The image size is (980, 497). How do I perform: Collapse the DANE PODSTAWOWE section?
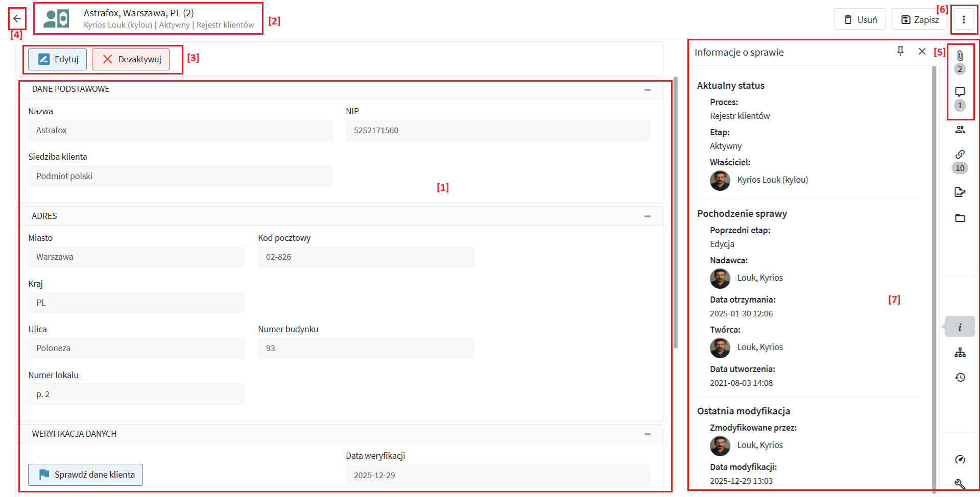coord(647,89)
